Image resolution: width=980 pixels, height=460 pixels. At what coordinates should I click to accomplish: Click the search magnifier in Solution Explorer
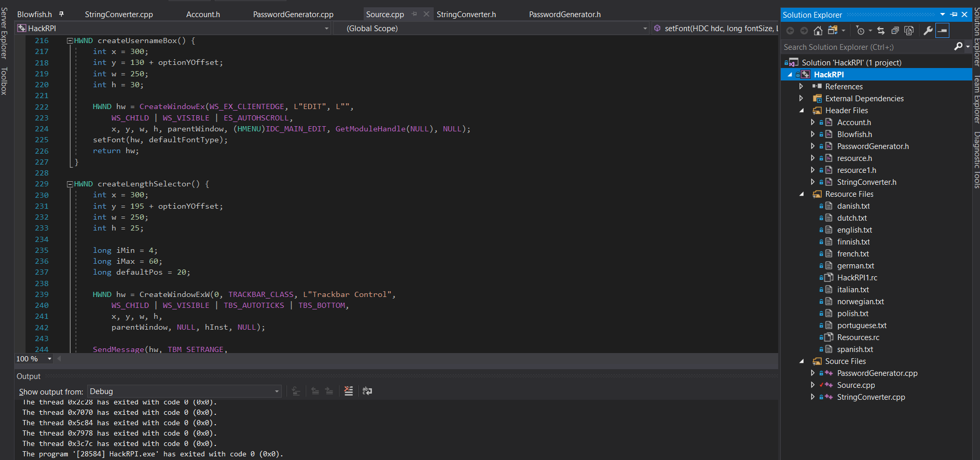coord(958,47)
